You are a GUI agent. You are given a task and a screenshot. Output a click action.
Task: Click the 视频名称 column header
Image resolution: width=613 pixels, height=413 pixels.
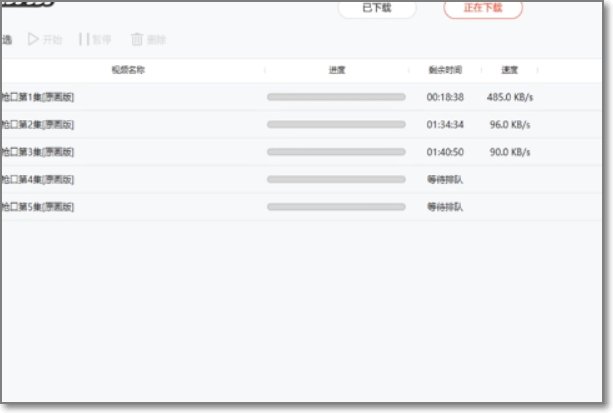click(x=128, y=70)
